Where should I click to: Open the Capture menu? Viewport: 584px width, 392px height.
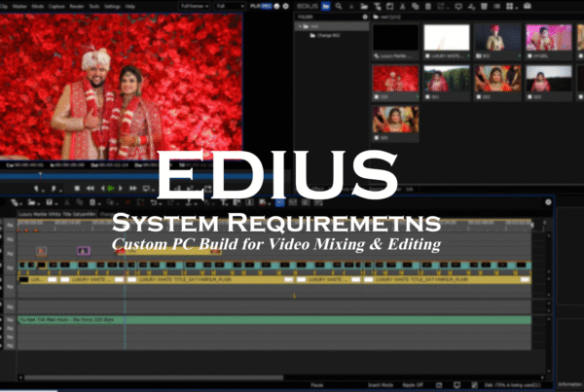(56, 7)
